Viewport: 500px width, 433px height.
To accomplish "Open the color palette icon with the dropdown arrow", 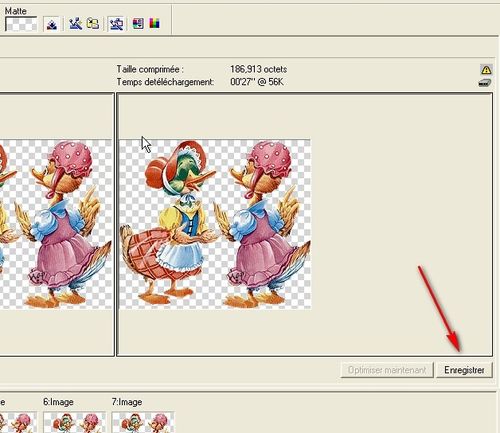I will click(x=138, y=23).
